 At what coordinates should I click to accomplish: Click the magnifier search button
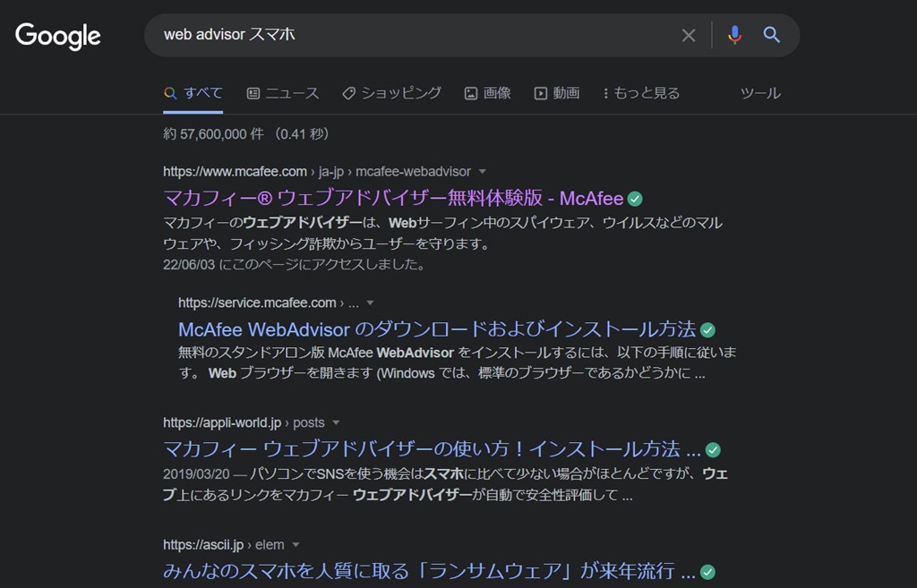point(771,35)
